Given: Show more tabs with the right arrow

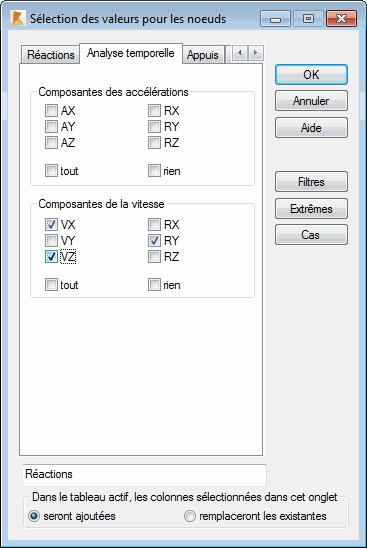Looking at the screenshot, I should click(x=256, y=53).
